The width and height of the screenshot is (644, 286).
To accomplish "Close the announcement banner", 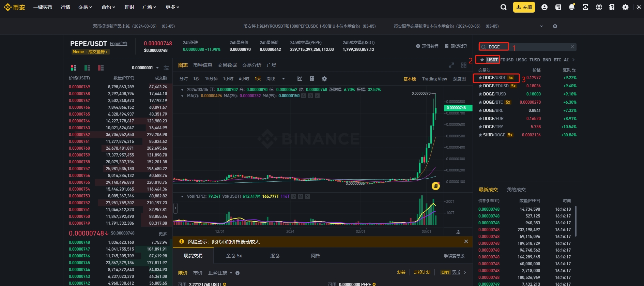I will coord(555,26).
